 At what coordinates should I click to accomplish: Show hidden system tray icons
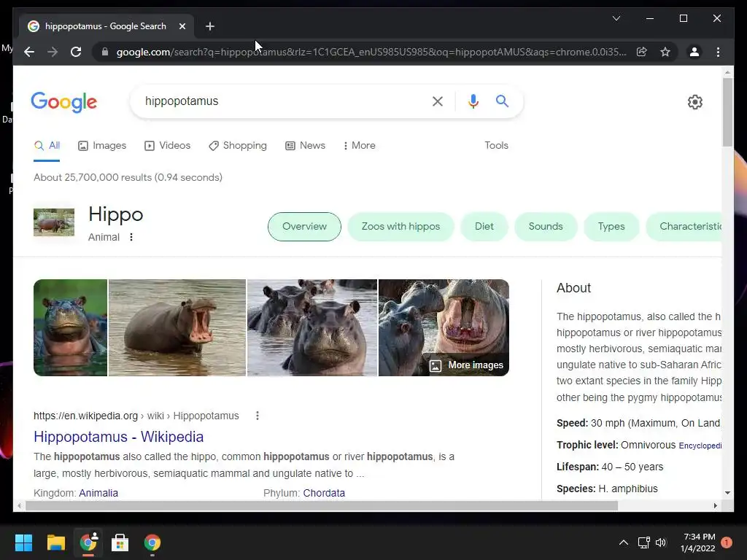tap(623, 542)
